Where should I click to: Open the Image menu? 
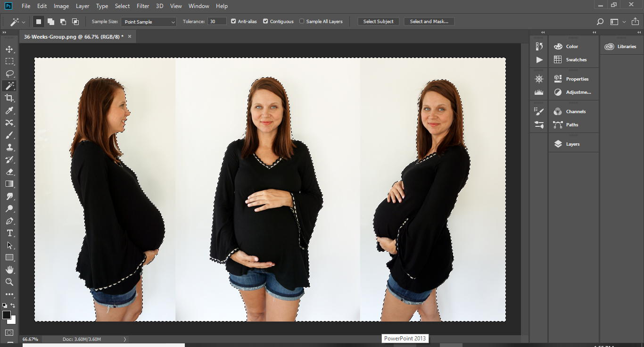tap(61, 6)
